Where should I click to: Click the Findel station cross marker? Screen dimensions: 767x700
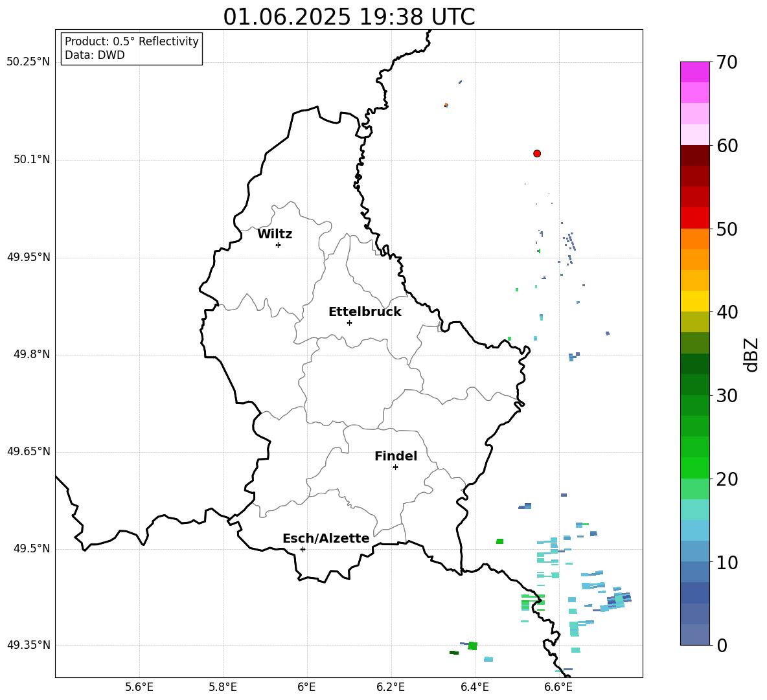point(395,468)
